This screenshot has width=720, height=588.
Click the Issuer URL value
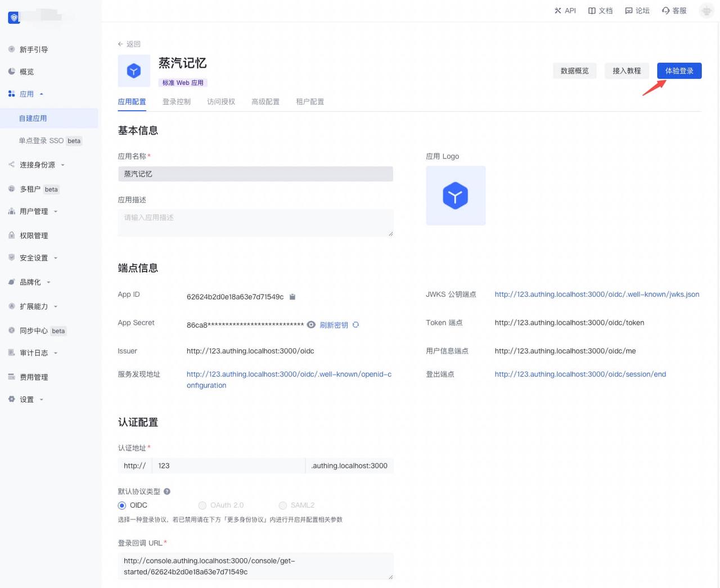[x=250, y=351]
